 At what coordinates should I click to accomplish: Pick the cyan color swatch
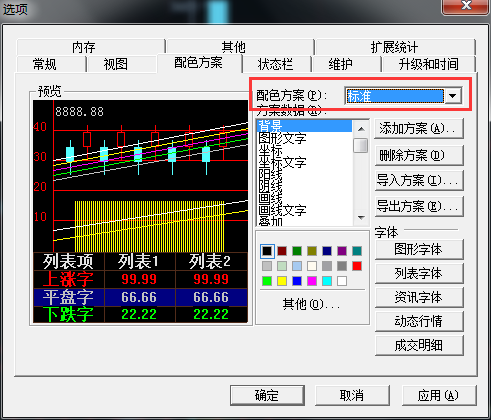pyautogui.click(x=327, y=281)
